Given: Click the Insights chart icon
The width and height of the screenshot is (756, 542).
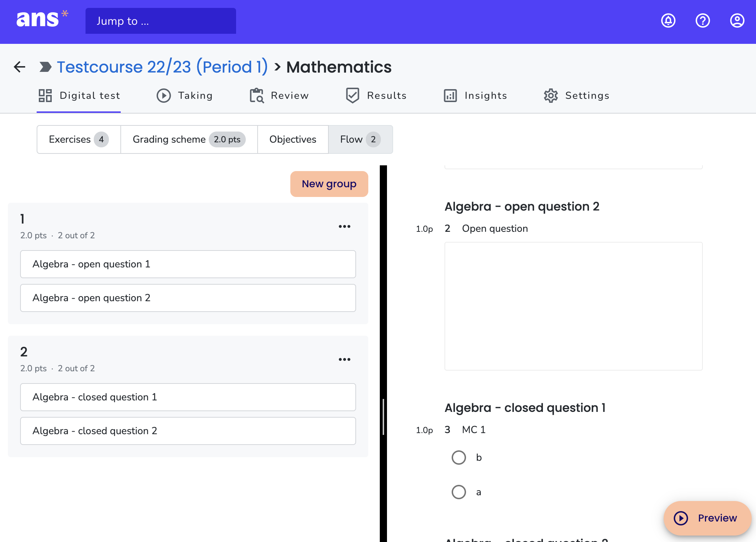Looking at the screenshot, I should (x=450, y=96).
